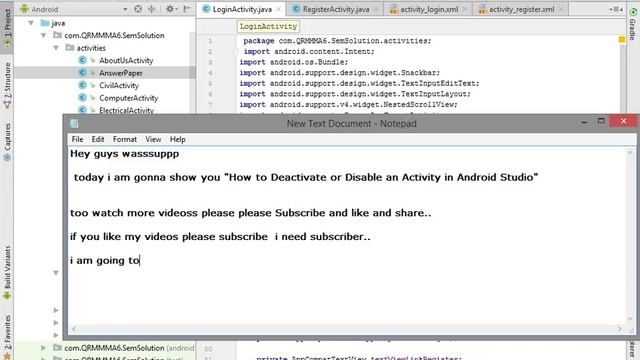Show hidden editor tabs list
640x360 pixels.
pos(616,9)
